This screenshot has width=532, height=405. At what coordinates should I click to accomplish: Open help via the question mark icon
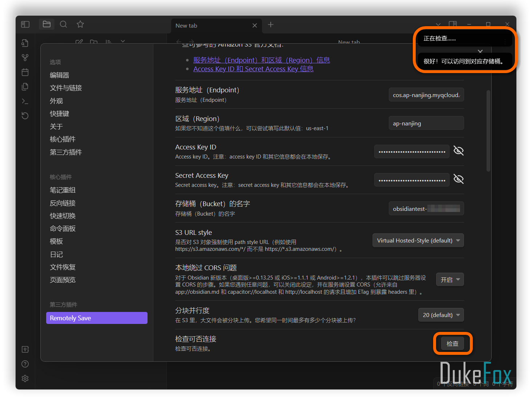click(25, 364)
